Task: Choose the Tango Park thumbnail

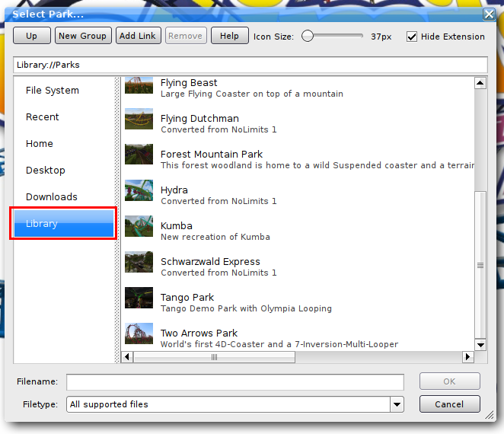Action: coord(139,298)
